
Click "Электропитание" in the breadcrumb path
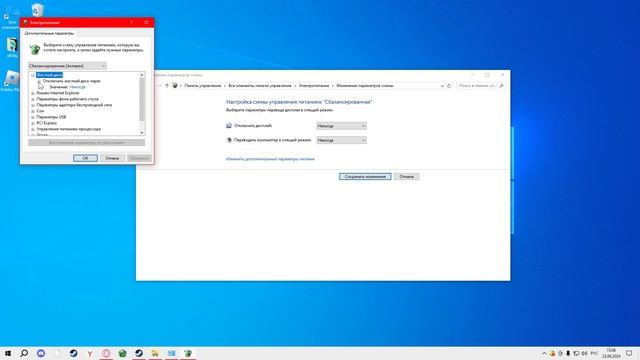314,86
